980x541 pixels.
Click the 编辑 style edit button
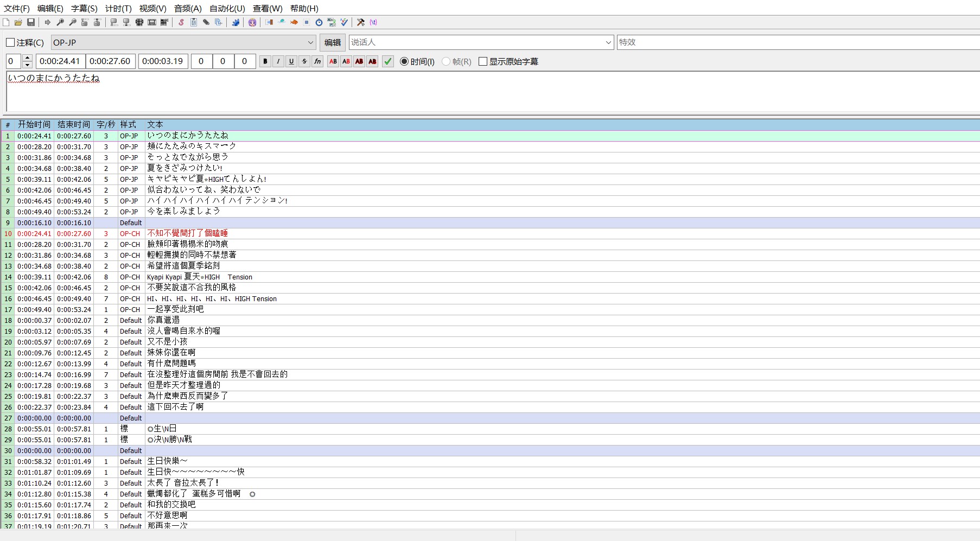pyautogui.click(x=333, y=42)
